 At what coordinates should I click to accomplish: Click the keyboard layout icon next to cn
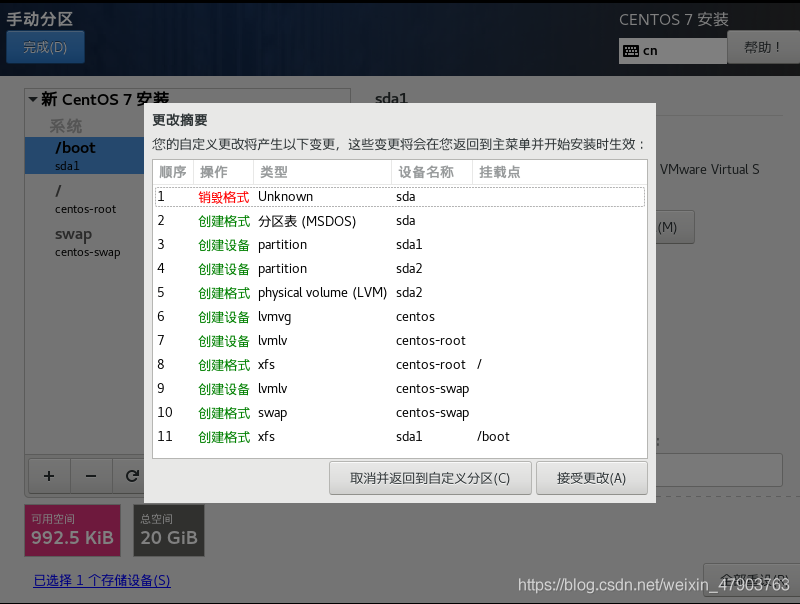click(x=631, y=51)
